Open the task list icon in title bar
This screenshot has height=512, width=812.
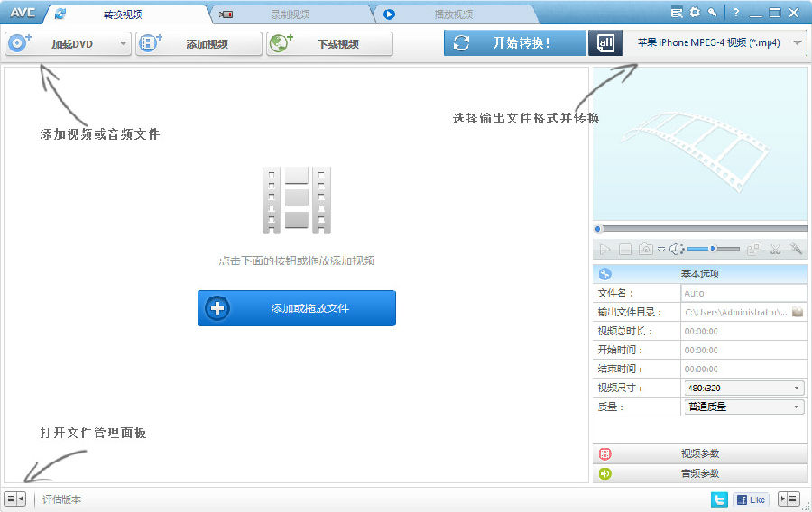coord(677,13)
